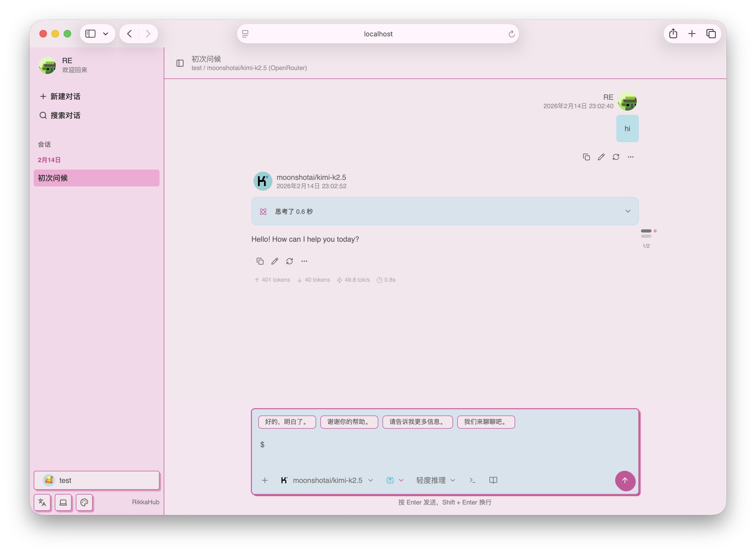The image size is (756, 554).
Task: Regenerate the assistant's response
Action: click(289, 261)
